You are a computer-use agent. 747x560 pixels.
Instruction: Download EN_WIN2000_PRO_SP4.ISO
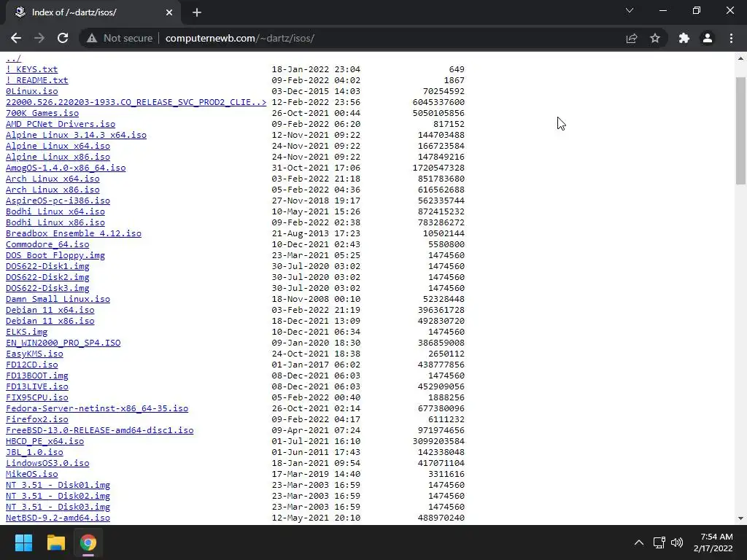tap(63, 343)
